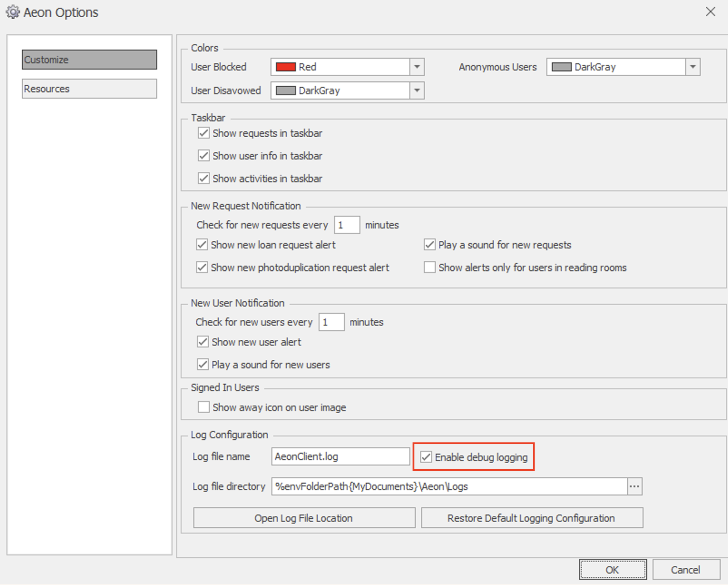Click the gear icon in the title bar

[x=13, y=12]
